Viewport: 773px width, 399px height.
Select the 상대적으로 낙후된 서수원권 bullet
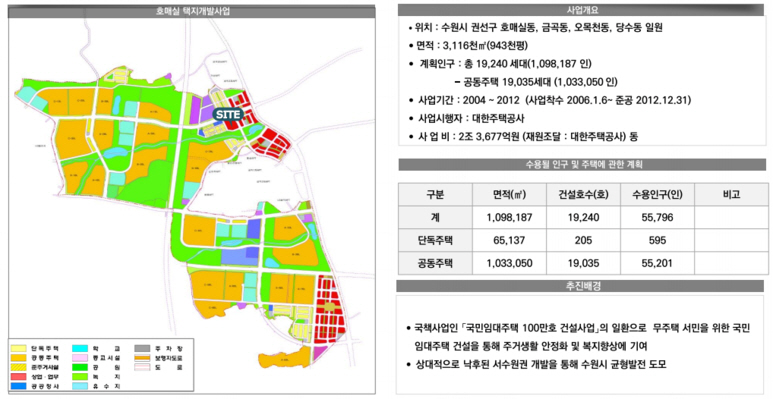(536, 365)
